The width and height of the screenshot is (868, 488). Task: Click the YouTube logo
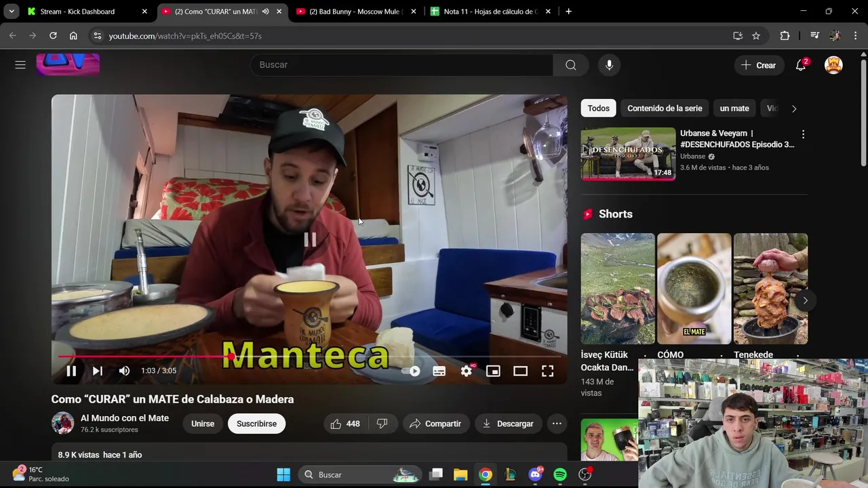click(x=68, y=65)
